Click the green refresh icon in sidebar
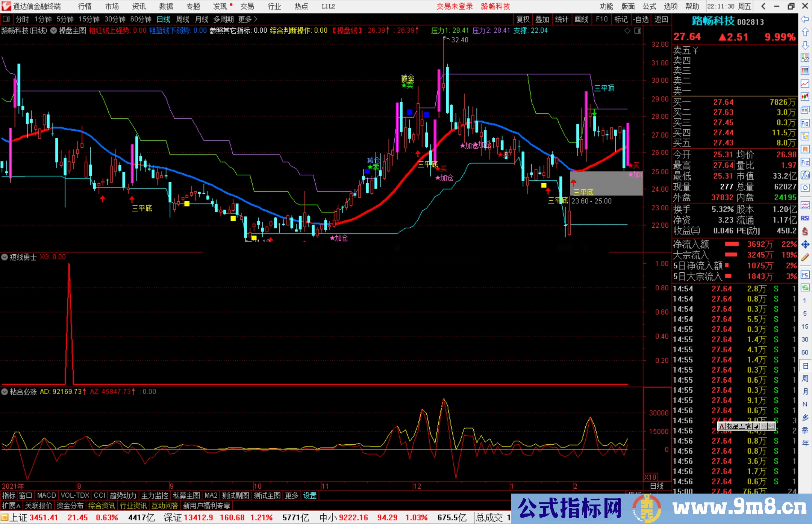This screenshot has height=524, width=812. tap(805, 288)
